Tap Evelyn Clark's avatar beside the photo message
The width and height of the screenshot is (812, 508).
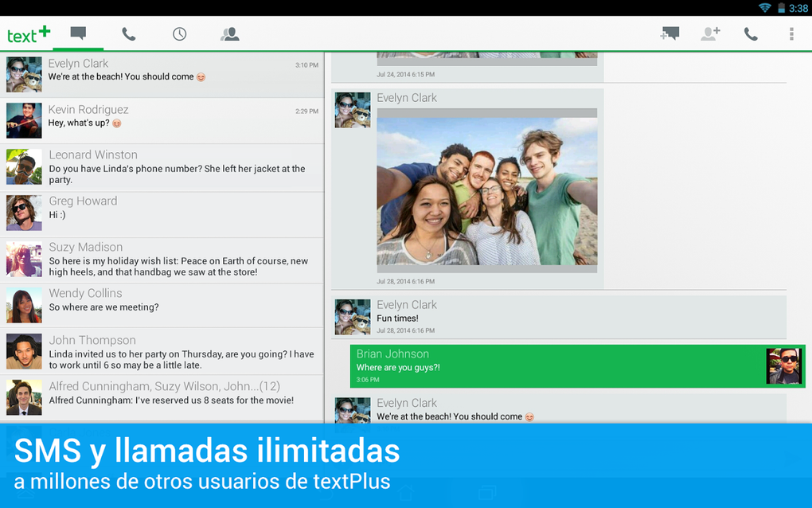(353, 110)
